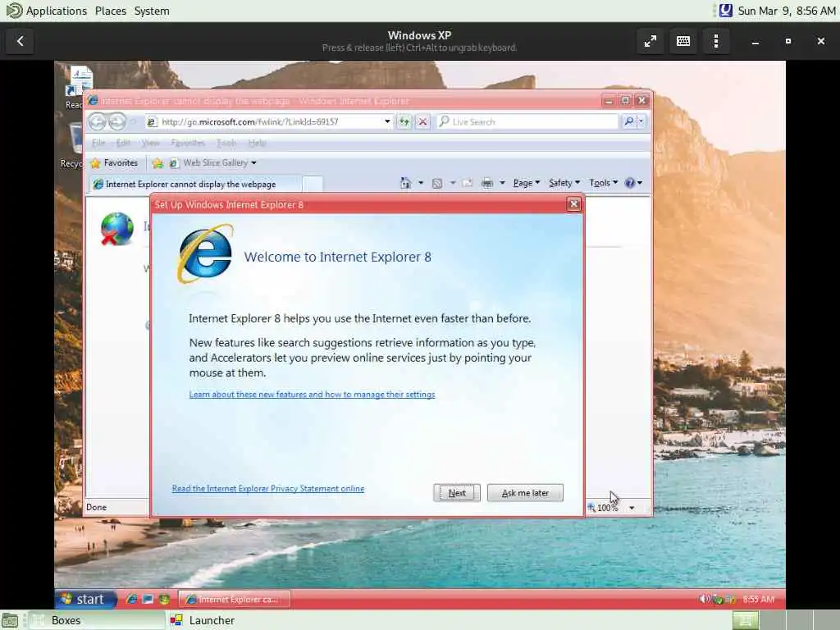Screen dimensions: 840x630
Task: Click the New Tab button
Action: point(313,184)
